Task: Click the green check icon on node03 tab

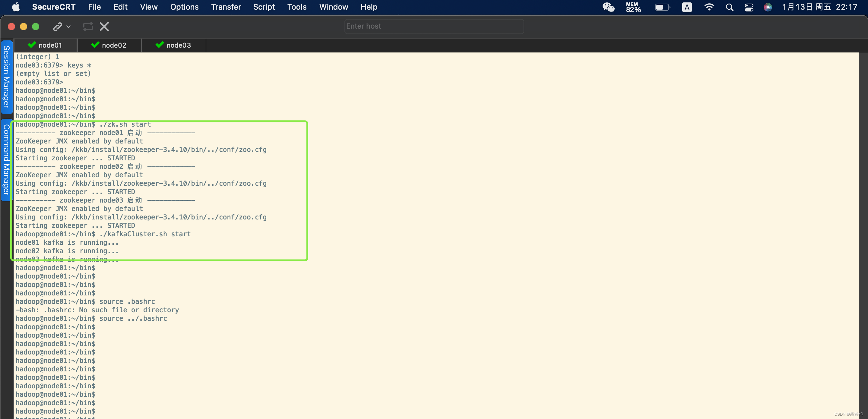Action: click(160, 44)
